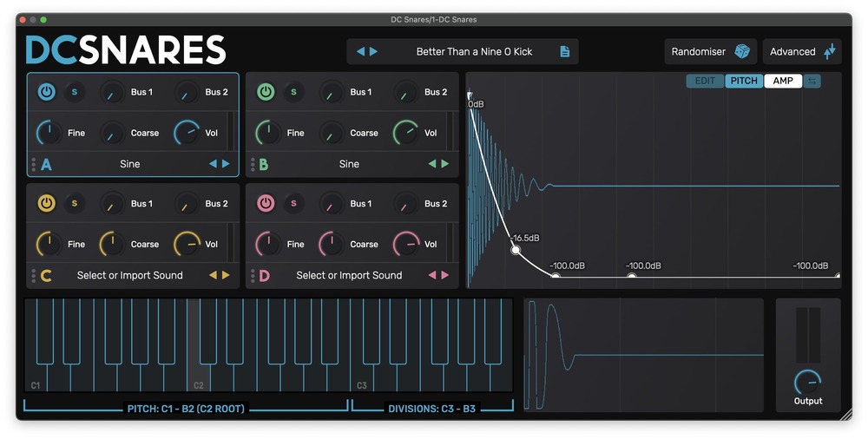Image resolution: width=868 pixels, height=439 pixels.
Task: Switch to the AMP envelope tab
Action: [783, 81]
